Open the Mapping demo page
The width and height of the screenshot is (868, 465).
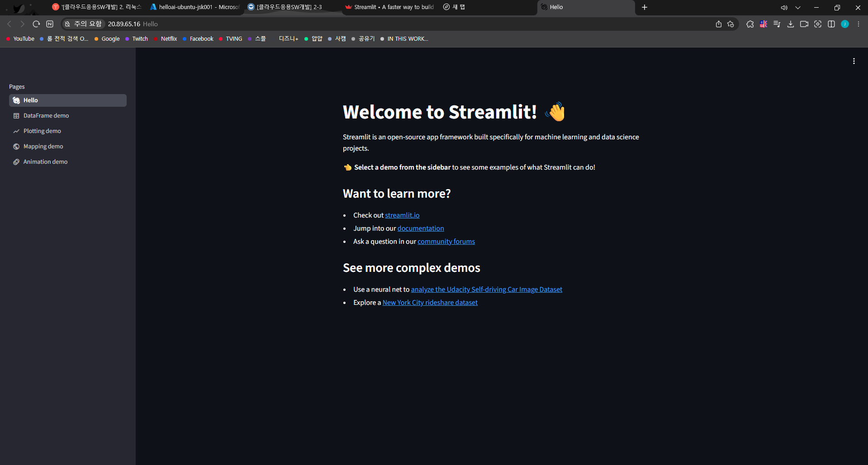point(68,147)
